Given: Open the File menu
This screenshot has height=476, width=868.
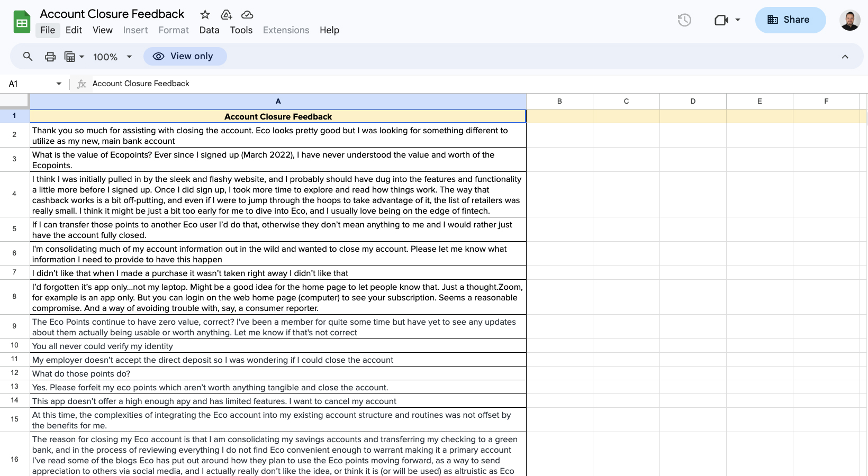Looking at the screenshot, I should [48, 30].
